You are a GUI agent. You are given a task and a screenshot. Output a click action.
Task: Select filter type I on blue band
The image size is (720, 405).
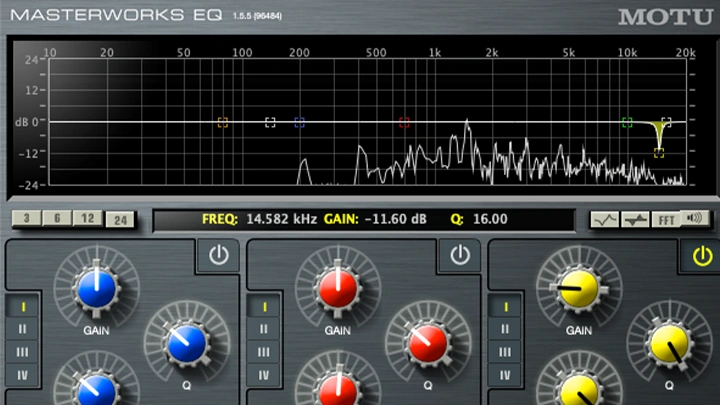tap(22, 306)
